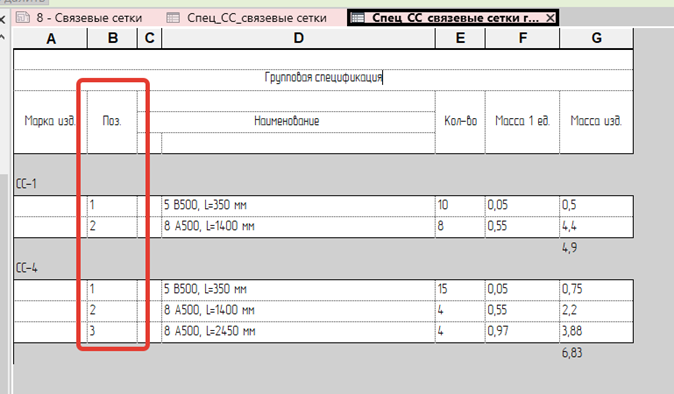Click the quantity cell '8' under СС-1

(460, 226)
